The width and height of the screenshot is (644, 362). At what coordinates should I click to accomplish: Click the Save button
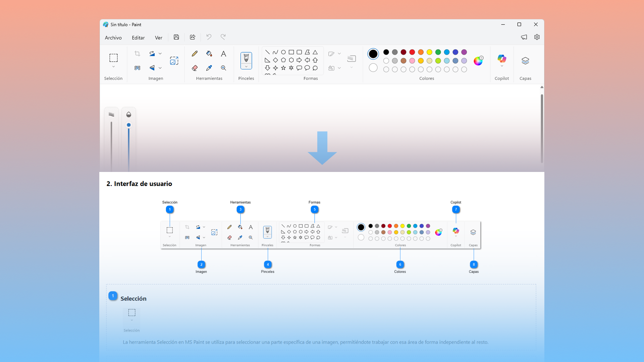coord(176,37)
